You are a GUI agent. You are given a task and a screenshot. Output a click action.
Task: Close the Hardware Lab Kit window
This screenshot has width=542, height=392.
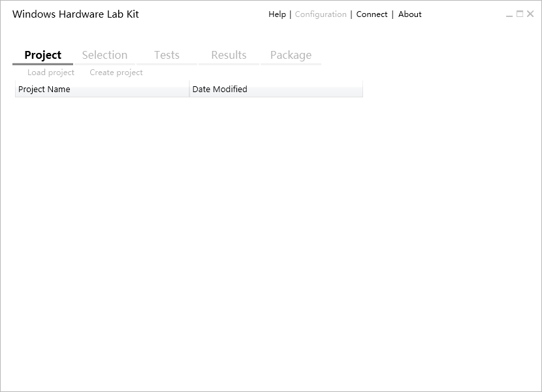530,14
